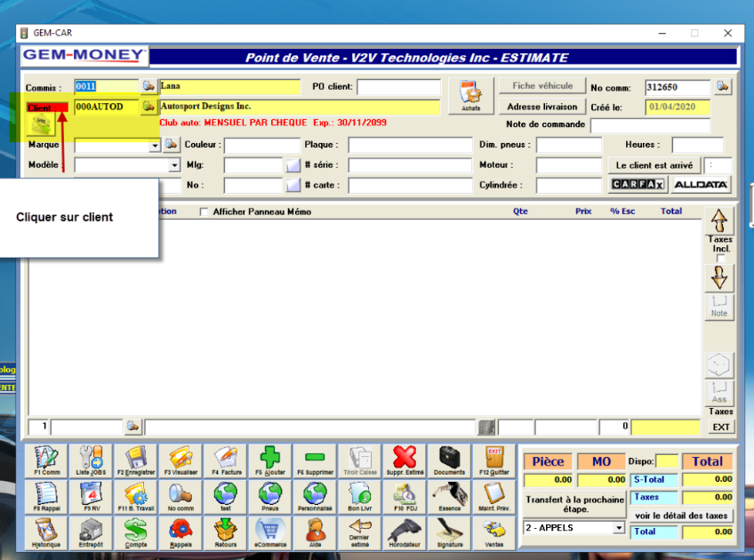The height and width of the screenshot is (560, 754).
Task: Open the test globe icon
Action: (226, 497)
